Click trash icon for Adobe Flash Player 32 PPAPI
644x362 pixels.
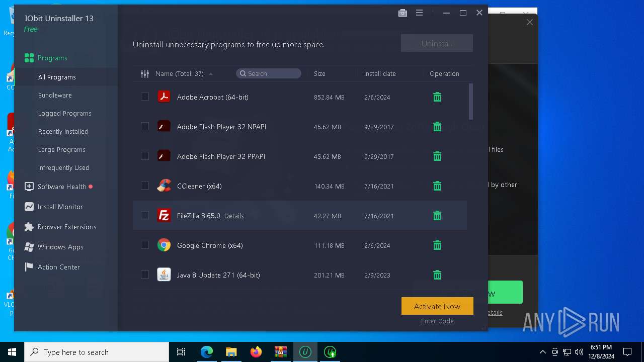point(437,156)
